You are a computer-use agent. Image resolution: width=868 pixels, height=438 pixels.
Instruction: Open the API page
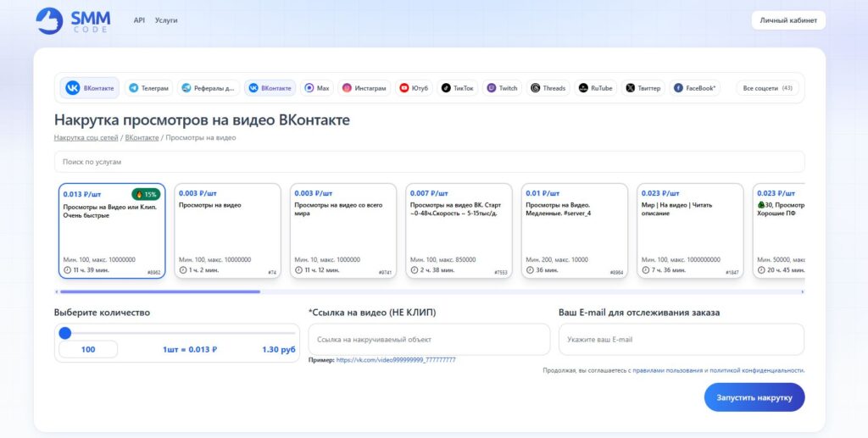pyautogui.click(x=139, y=20)
